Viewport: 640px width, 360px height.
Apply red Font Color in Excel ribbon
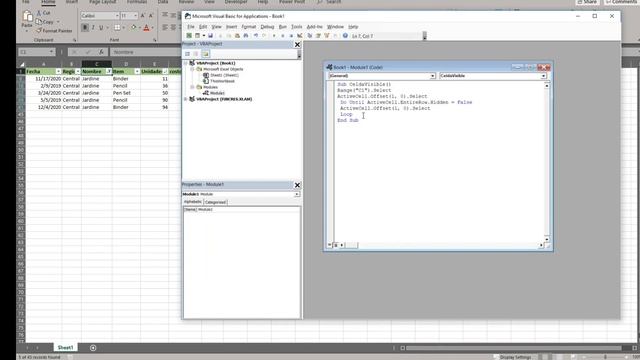tap(147, 28)
